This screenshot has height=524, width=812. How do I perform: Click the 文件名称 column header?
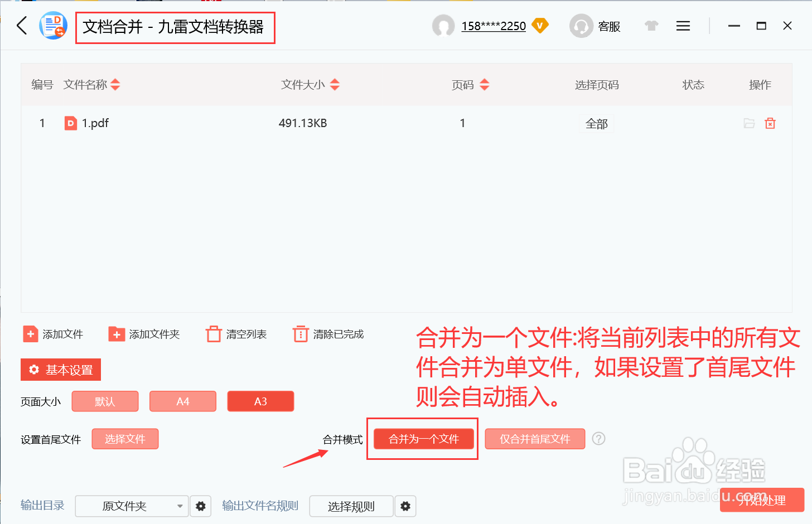pos(85,85)
